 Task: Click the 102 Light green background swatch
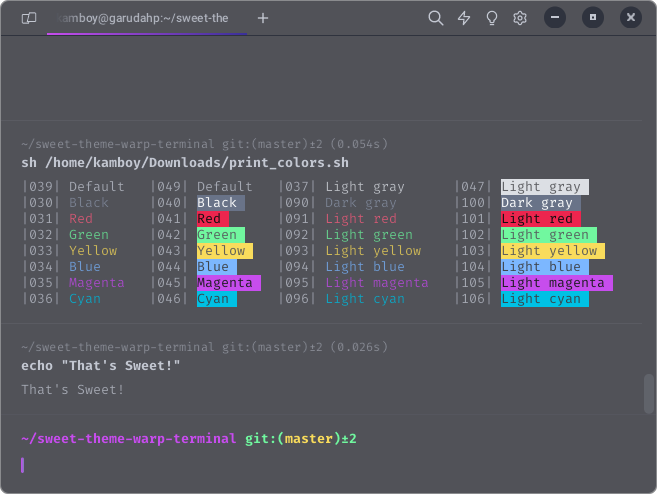click(x=549, y=235)
